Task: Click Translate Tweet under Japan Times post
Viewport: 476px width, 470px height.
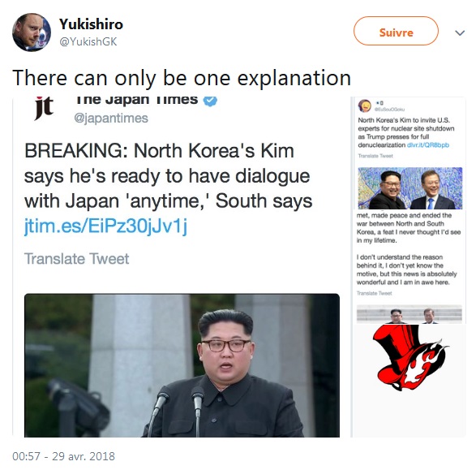Action: pos(76,259)
